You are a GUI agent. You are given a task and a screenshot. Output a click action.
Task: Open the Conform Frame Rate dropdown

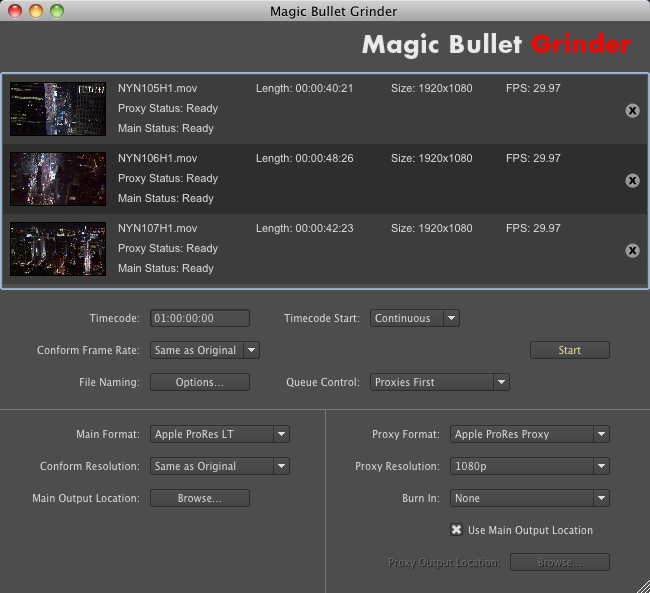click(x=205, y=350)
